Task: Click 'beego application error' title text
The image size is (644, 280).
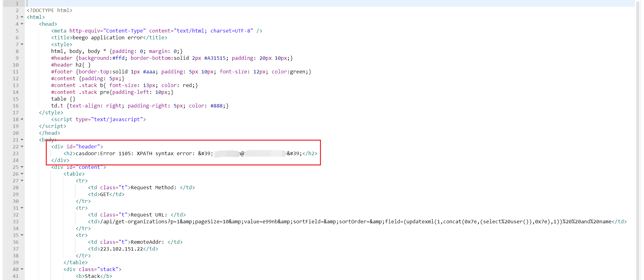Action: 108,37
